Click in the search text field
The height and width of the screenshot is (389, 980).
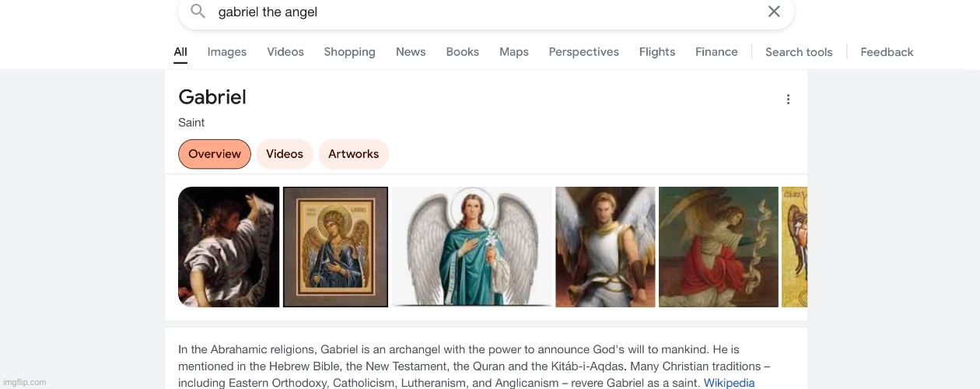(x=482, y=12)
